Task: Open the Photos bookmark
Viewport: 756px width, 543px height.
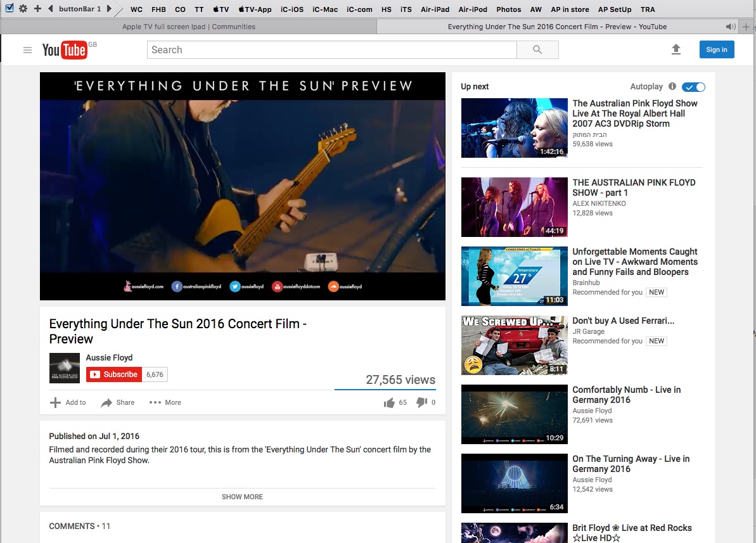Action: (509, 9)
